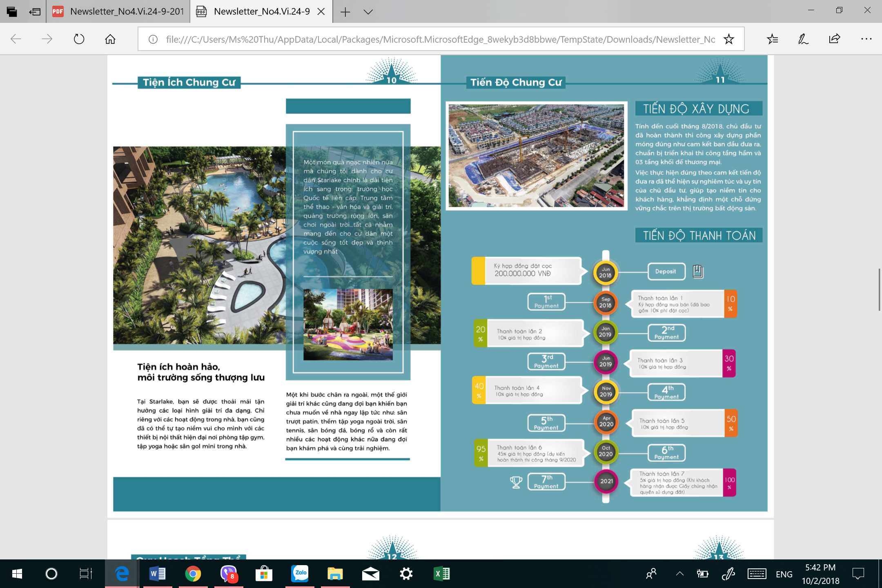Image resolution: width=882 pixels, height=588 pixels.
Task: Click the playground image in teal frame
Action: (348, 325)
